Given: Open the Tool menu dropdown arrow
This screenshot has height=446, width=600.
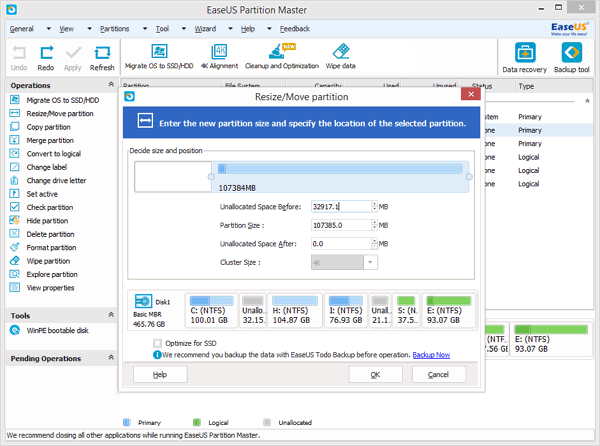Looking at the screenshot, I should tap(184, 29).
